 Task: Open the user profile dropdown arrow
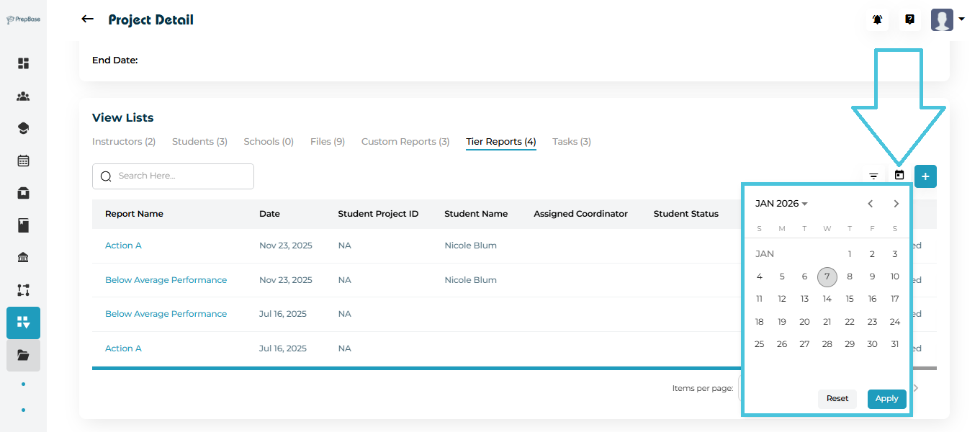(x=961, y=19)
